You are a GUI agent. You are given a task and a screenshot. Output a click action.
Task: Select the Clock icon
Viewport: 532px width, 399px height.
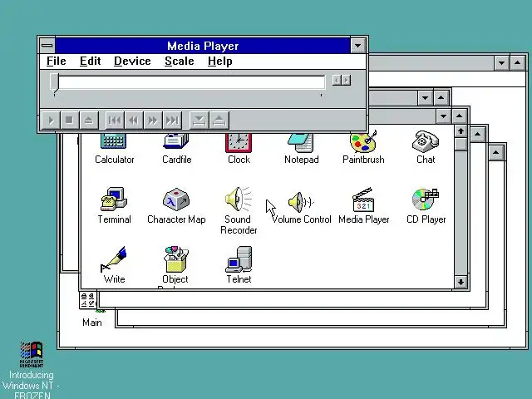tap(239, 142)
